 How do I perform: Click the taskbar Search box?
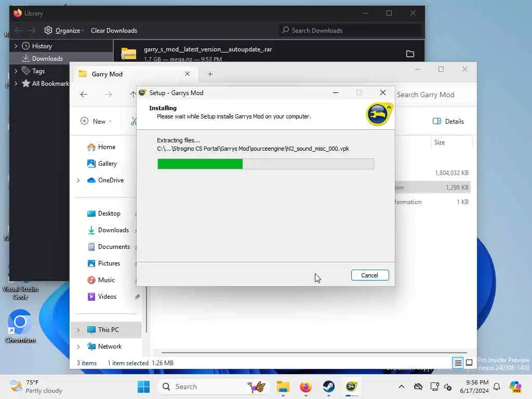pos(213,387)
